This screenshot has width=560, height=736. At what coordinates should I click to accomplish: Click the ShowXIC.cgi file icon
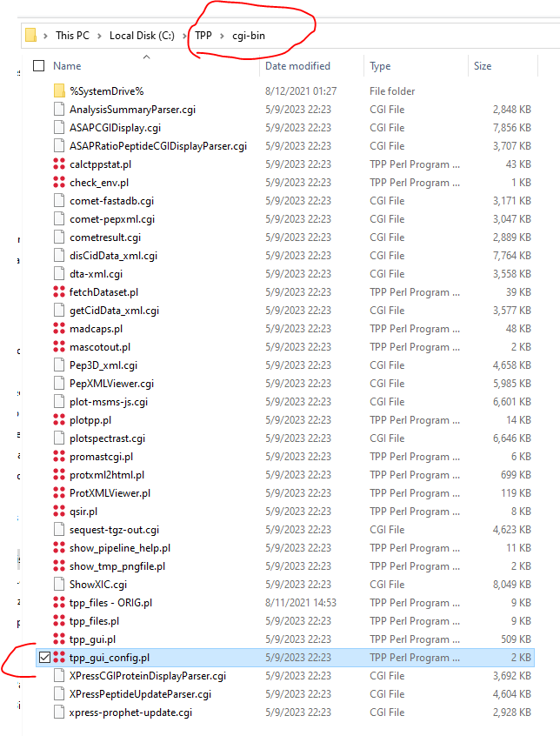[x=59, y=585]
